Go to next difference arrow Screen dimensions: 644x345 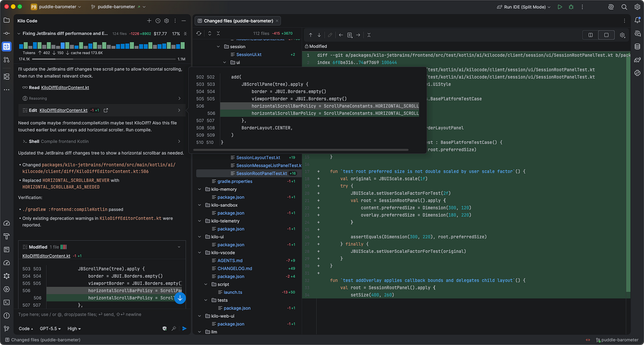click(x=319, y=35)
